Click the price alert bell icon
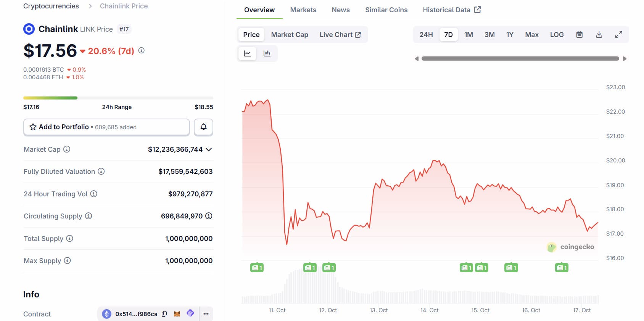Screen dimensions: 644x321 tap(203, 127)
